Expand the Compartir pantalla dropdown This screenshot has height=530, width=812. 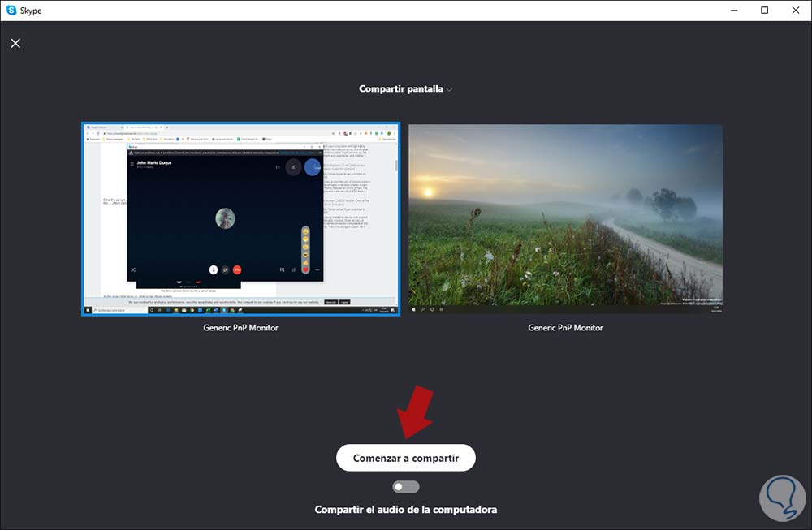click(451, 89)
